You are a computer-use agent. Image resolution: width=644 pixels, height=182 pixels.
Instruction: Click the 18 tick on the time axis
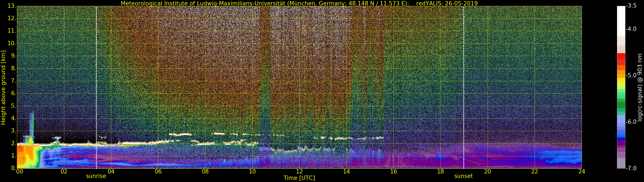pos(440,171)
